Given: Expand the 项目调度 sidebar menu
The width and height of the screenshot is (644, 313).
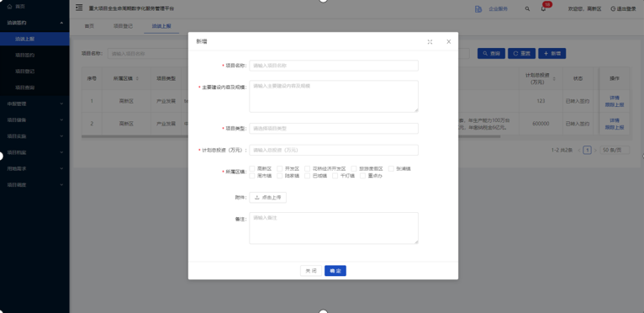Looking at the screenshot, I should 34,184.
